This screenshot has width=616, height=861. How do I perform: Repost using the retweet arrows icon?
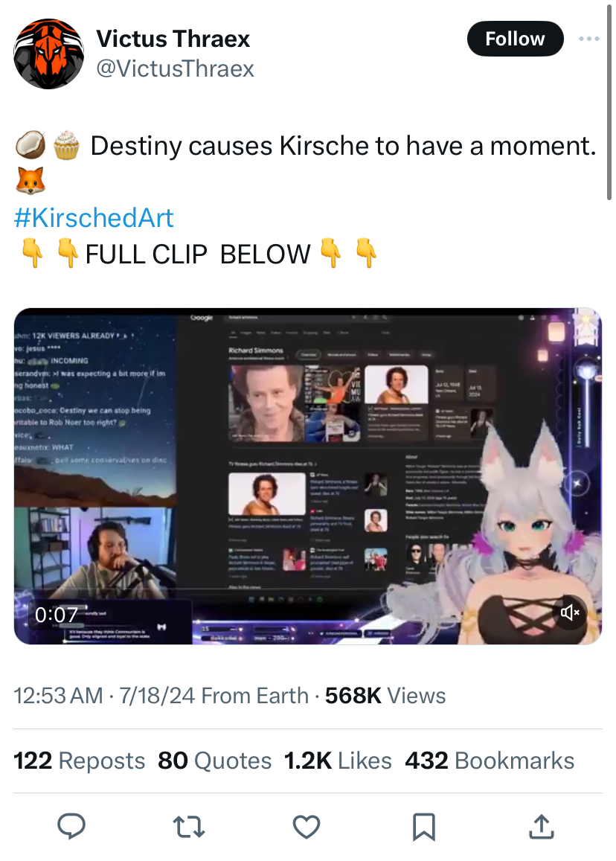(189, 827)
